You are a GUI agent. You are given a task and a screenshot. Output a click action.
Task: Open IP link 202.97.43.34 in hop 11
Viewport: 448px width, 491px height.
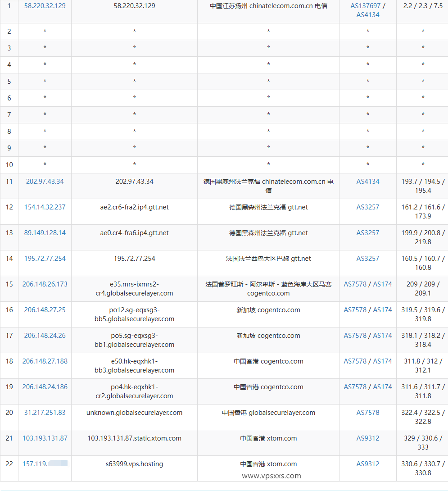pos(45,182)
